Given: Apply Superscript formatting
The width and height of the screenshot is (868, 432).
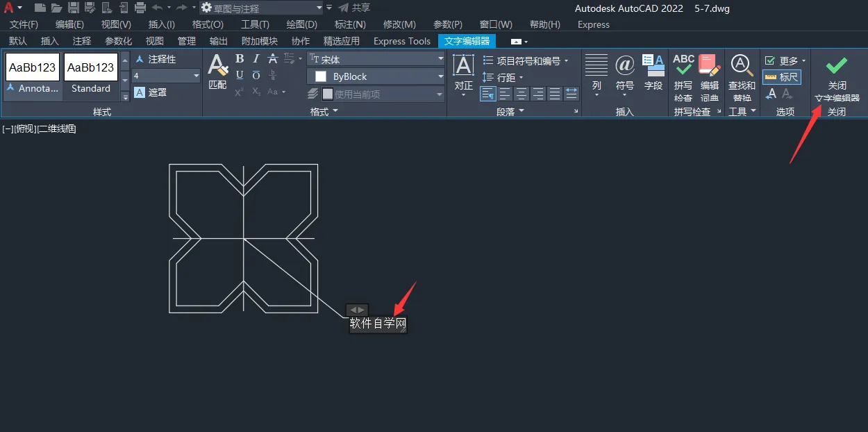Looking at the screenshot, I should point(239,92).
